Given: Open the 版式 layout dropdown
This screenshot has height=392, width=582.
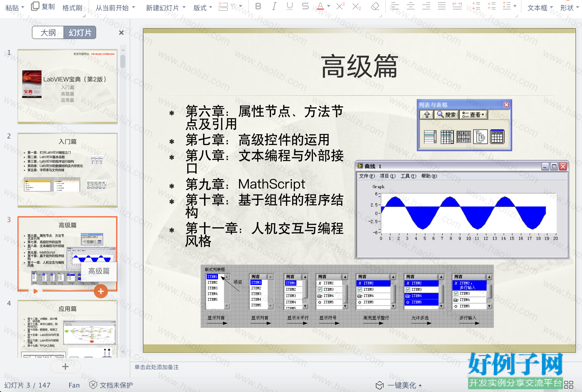Looking at the screenshot, I should (x=203, y=8).
